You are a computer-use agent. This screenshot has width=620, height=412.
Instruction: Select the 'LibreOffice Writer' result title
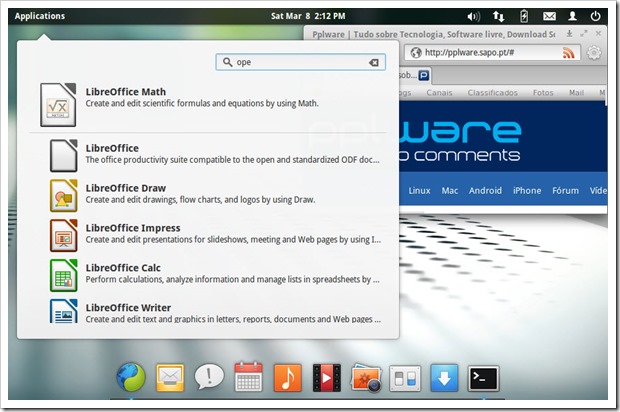(128, 308)
